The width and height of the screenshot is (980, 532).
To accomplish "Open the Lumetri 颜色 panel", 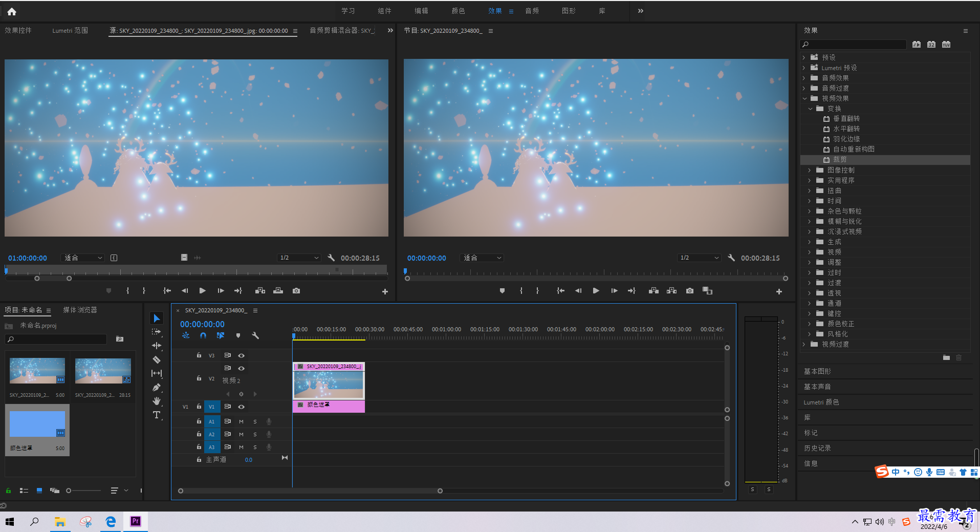I will 821,402.
